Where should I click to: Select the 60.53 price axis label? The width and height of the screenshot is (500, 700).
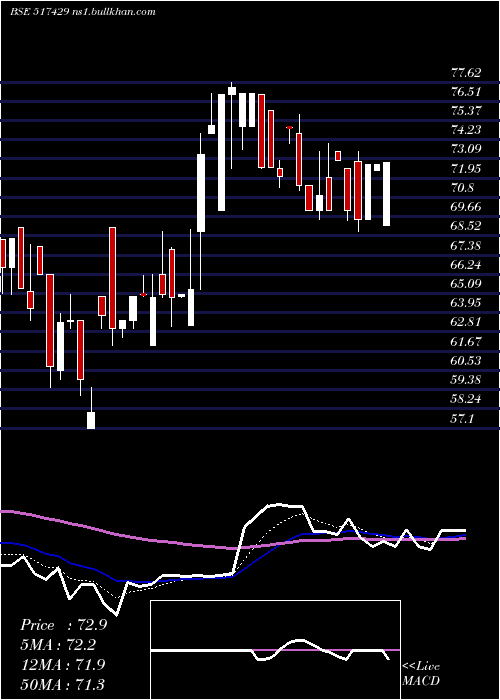click(466, 361)
